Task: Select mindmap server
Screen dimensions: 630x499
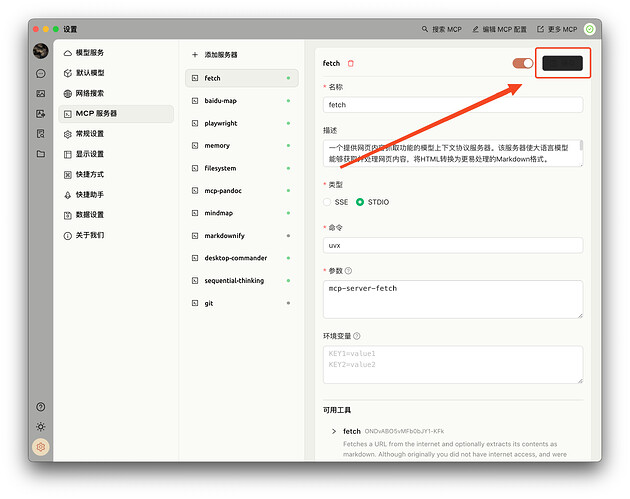Action: pyautogui.click(x=241, y=213)
